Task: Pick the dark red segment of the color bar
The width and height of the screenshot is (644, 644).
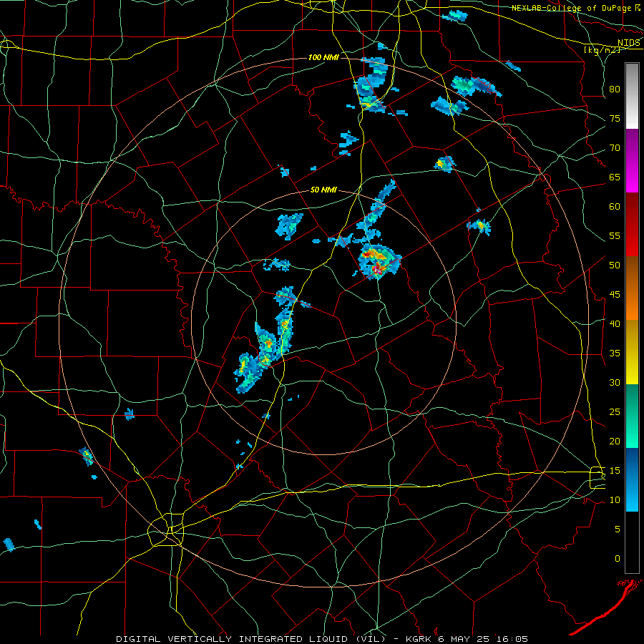Action: coord(632,225)
